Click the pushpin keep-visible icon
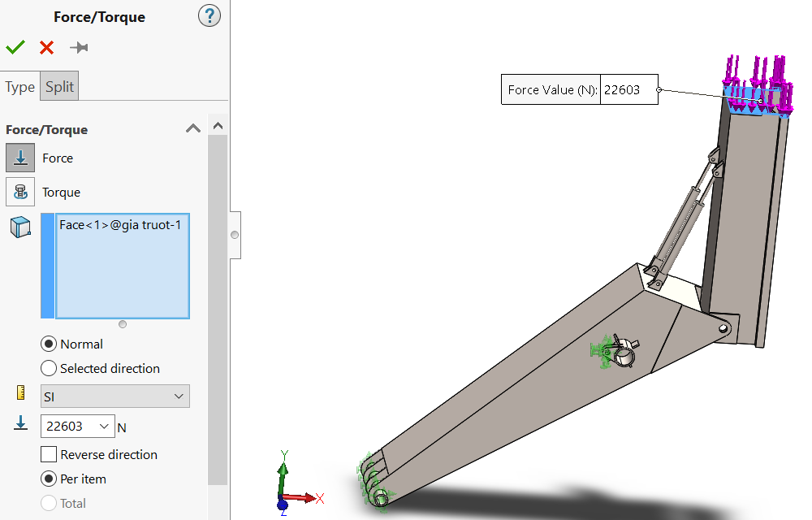 [79, 48]
